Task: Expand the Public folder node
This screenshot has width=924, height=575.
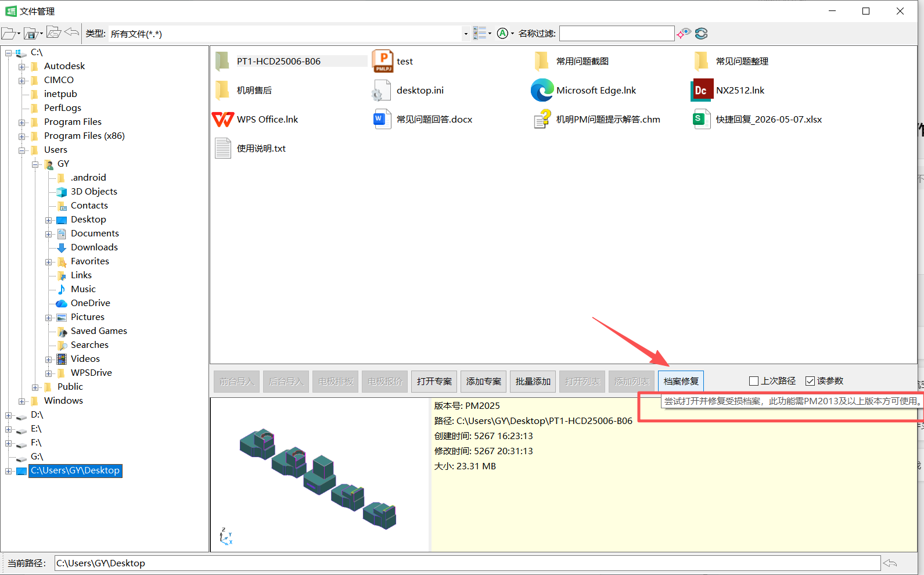Action: tap(35, 387)
